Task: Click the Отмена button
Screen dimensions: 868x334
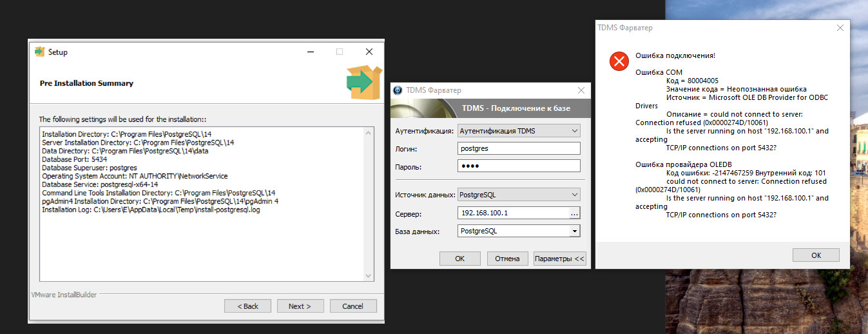Action: coord(507,259)
